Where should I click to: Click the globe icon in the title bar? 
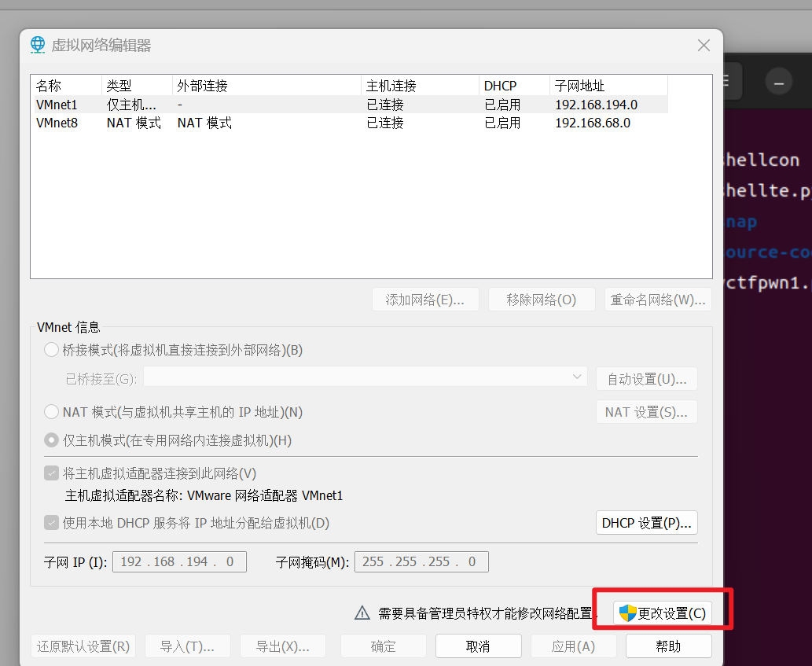[38, 45]
